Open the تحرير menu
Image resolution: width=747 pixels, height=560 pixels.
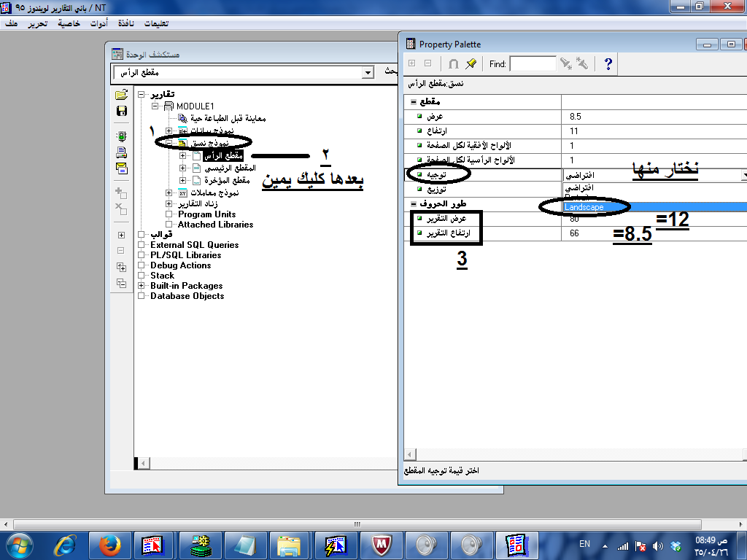point(37,23)
